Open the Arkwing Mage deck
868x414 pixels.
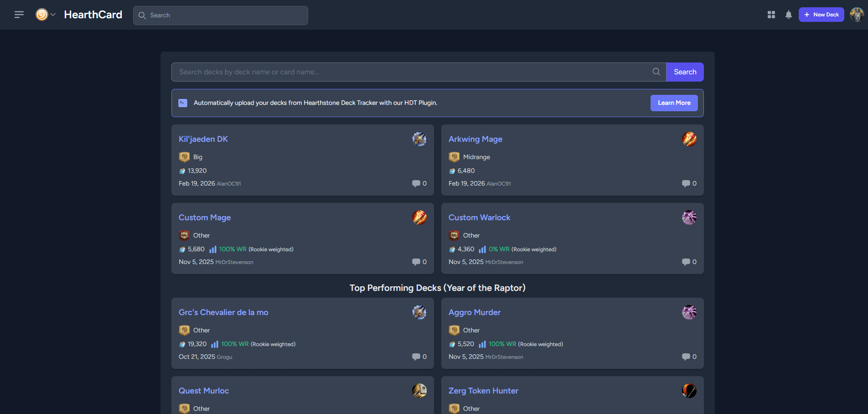point(475,139)
